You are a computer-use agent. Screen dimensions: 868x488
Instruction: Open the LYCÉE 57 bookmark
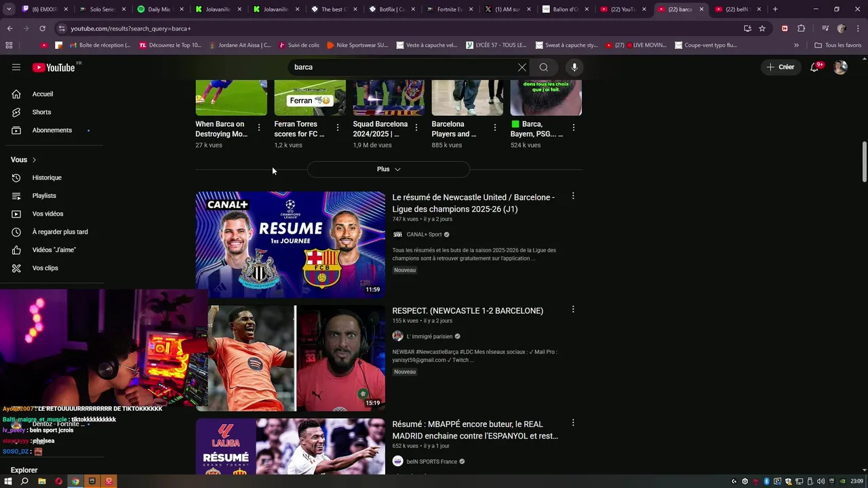pos(496,45)
